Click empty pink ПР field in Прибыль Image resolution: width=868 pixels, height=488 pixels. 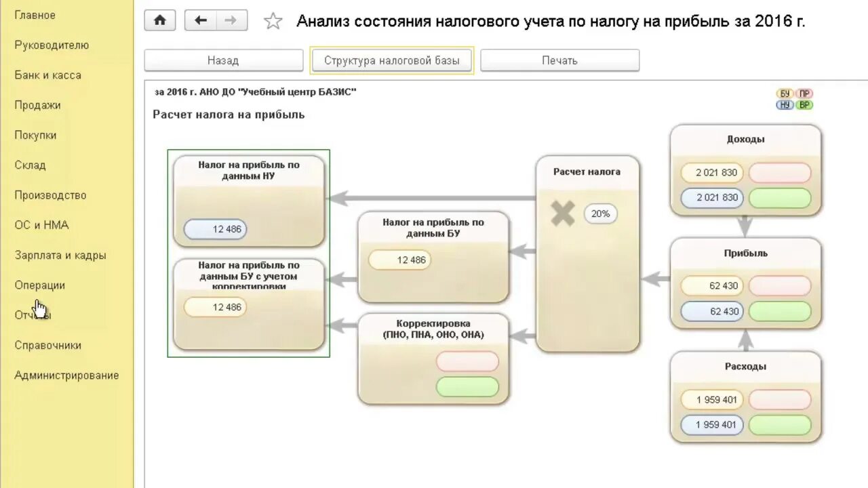[780, 286]
